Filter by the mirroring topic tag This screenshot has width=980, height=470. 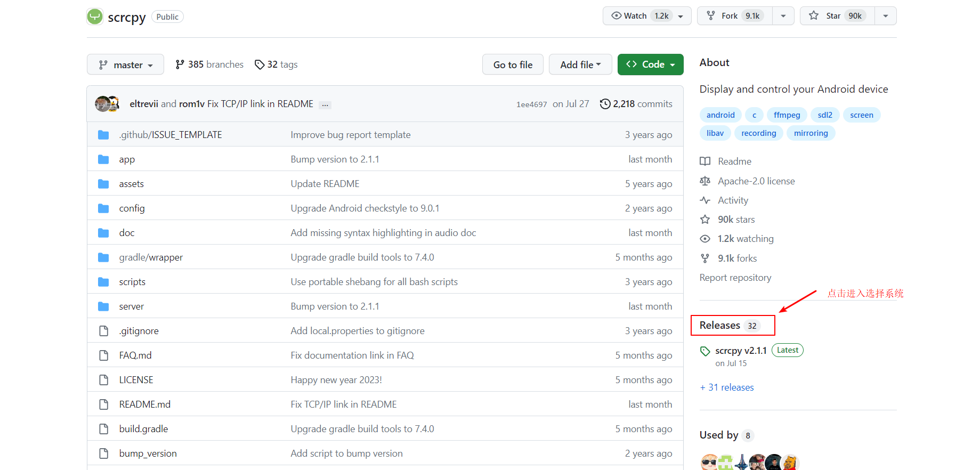811,133
